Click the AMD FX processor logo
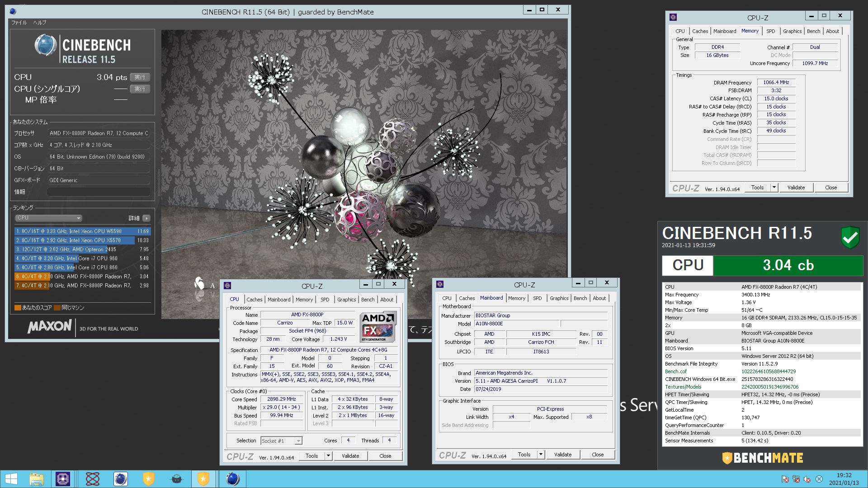Screen dimensions: 868x488 coord(378,327)
